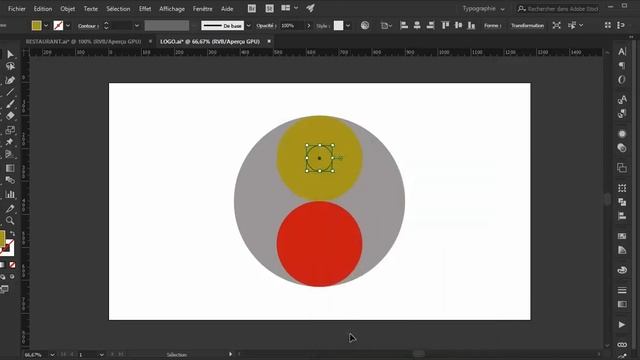640x360 pixels.
Task: Open the Character panel icon on right dock
Action: [622, 51]
